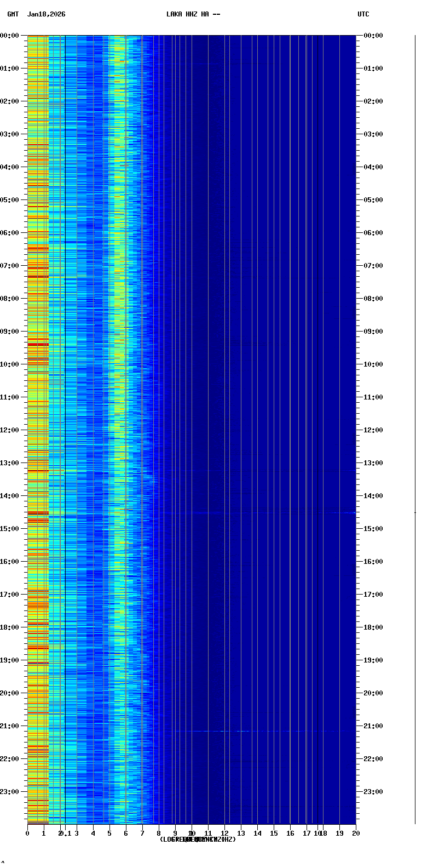
Task: Click the 15 Hz frequency axis label
Action: pos(274,833)
